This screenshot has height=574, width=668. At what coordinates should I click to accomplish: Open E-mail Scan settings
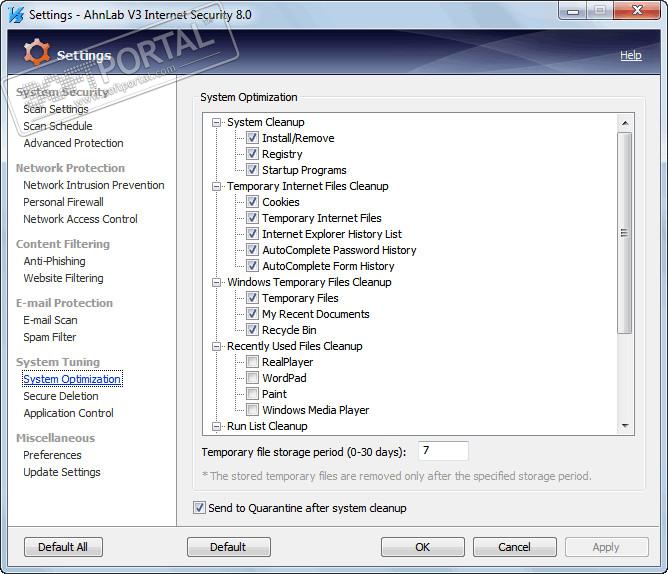[50, 320]
